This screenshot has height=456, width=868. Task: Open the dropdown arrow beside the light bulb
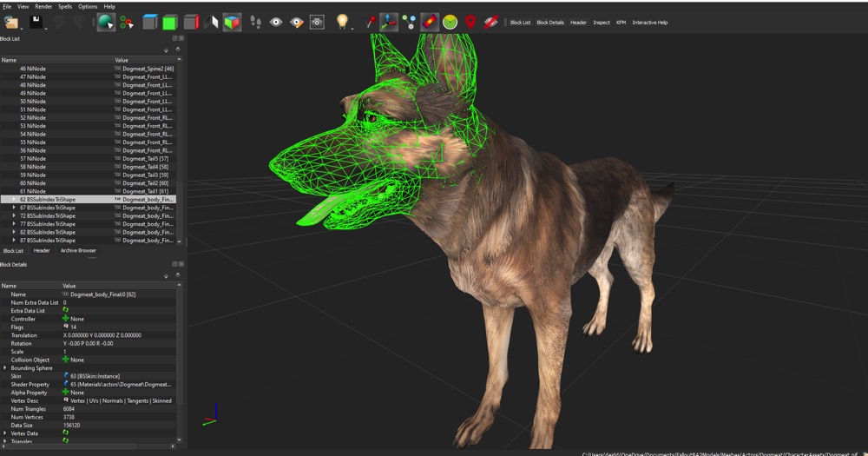click(352, 27)
